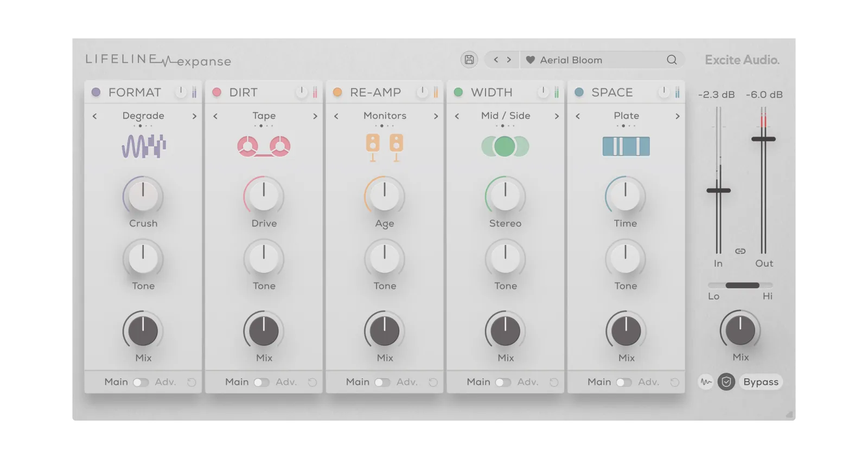Go to previous preset arrow
868x459 pixels.
click(496, 60)
